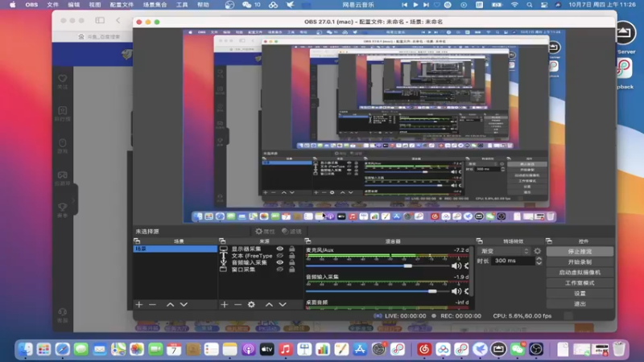Toggle lock on 窗口采集 source
This screenshot has height=362, width=644.
291,269
